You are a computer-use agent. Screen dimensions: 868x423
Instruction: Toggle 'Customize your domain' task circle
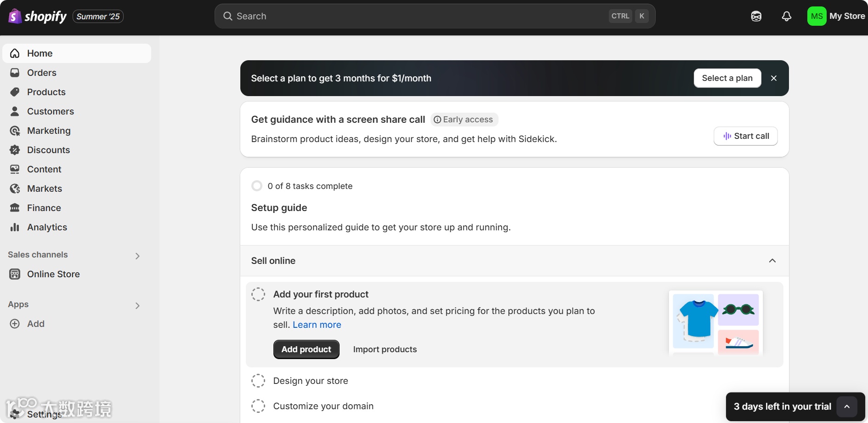tap(258, 406)
